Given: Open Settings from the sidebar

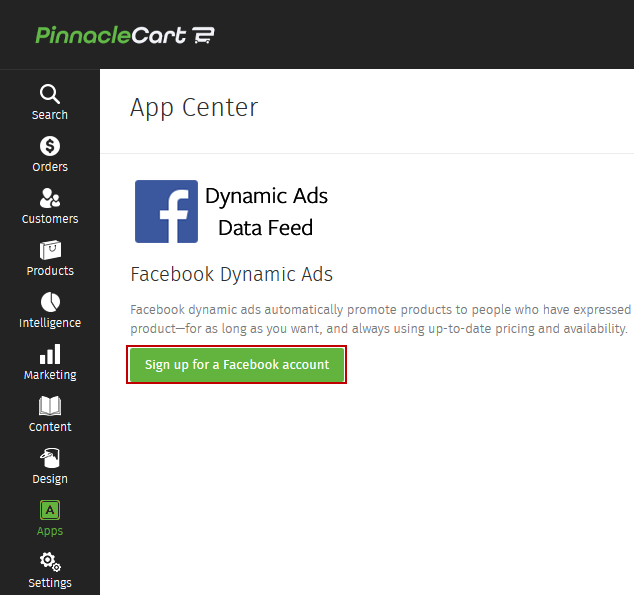Looking at the screenshot, I should click(50, 570).
